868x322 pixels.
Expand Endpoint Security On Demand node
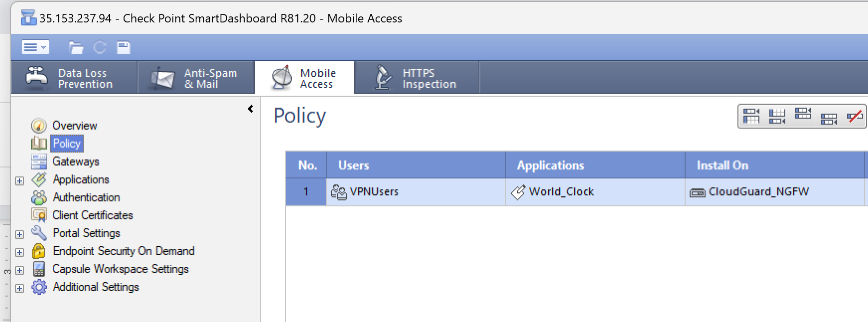19,252
